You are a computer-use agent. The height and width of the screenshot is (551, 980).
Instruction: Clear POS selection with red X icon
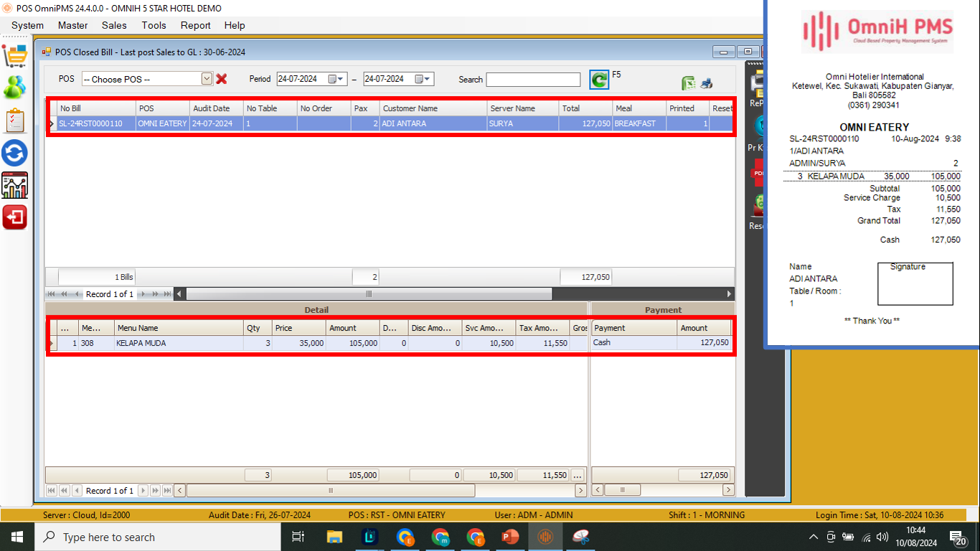pyautogui.click(x=222, y=79)
